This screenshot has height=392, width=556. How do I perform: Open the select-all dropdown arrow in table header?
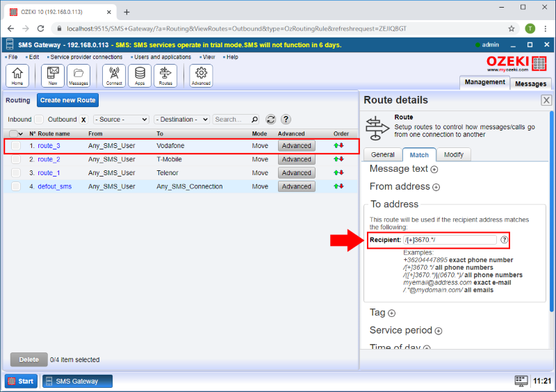tap(21, 133)
